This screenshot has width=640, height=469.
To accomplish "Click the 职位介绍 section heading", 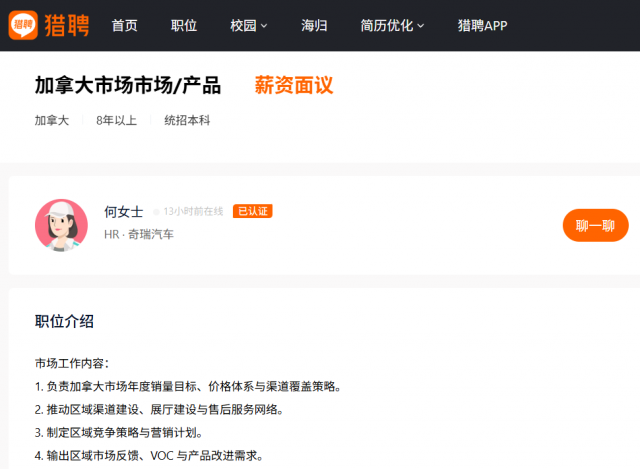I will tap(65, 321).
